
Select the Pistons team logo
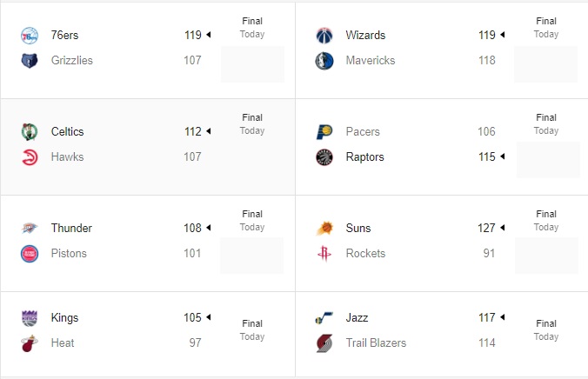[30, 254]
